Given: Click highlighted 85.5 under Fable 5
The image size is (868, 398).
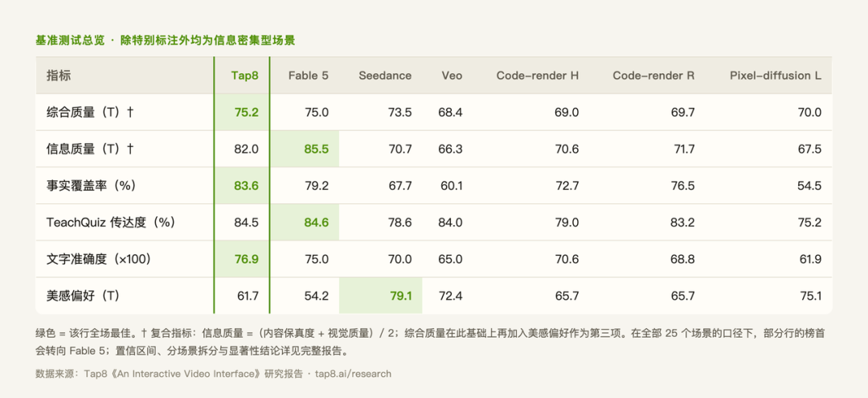Looking at the screenshot, I should [316, 149].
